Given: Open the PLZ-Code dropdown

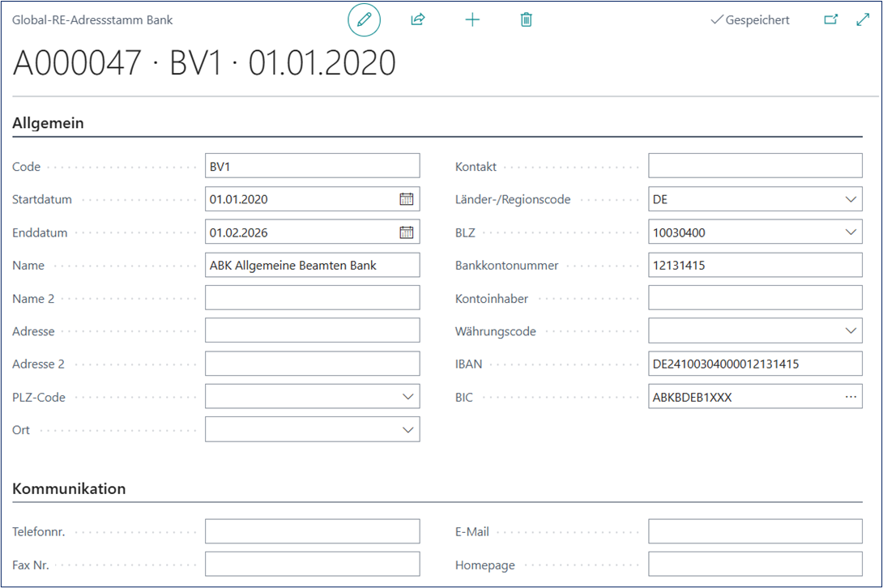Looking at the screenshot, I should coord(408,397).
